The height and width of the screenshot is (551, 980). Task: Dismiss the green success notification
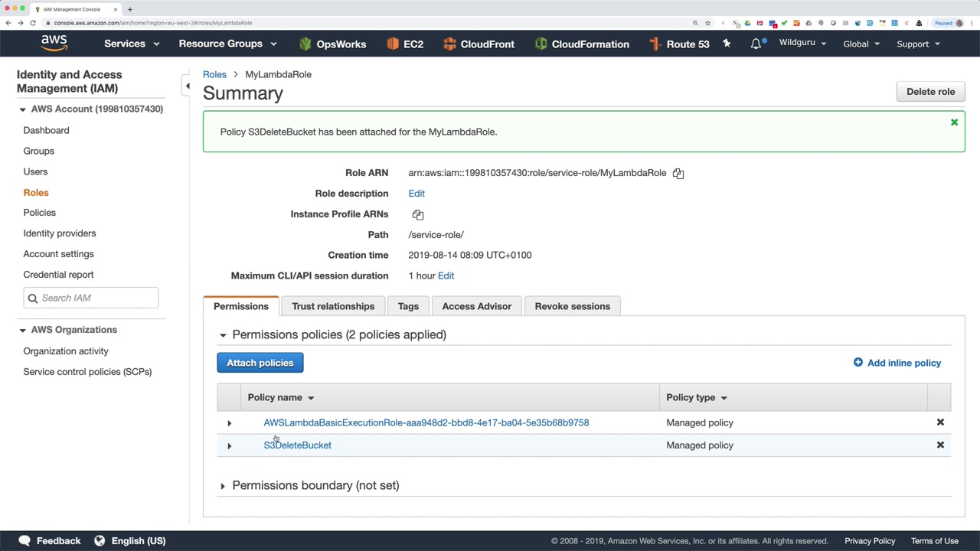point(954,122)
